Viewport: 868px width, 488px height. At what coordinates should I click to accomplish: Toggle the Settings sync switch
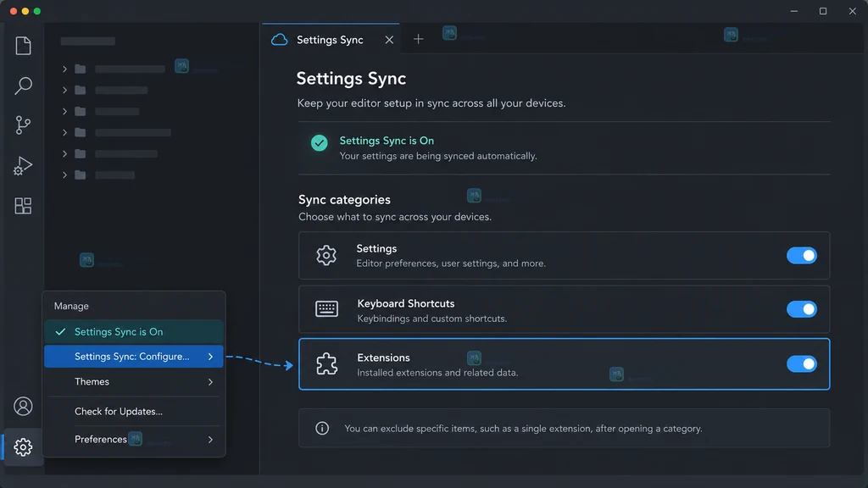coord(802,255)
